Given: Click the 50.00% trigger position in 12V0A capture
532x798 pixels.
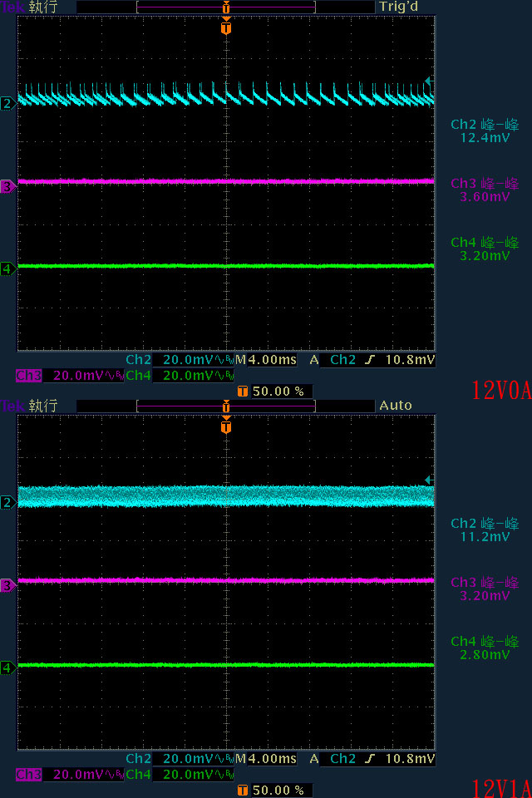Looking at the screenshot, I should (x=274, y=392).
